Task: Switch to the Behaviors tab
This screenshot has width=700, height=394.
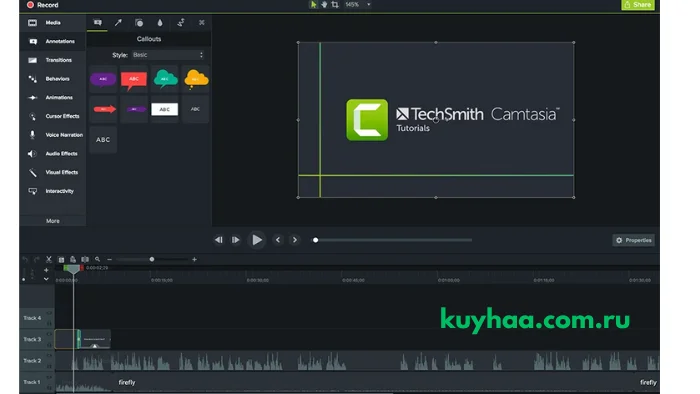Action: [53, 79]
